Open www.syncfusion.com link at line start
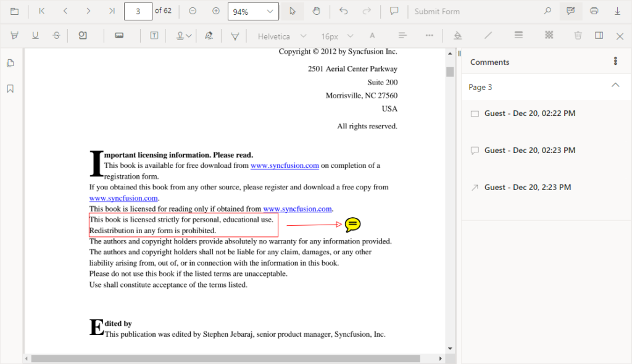Viewport: 632px width, 364px height. (123, 198)
